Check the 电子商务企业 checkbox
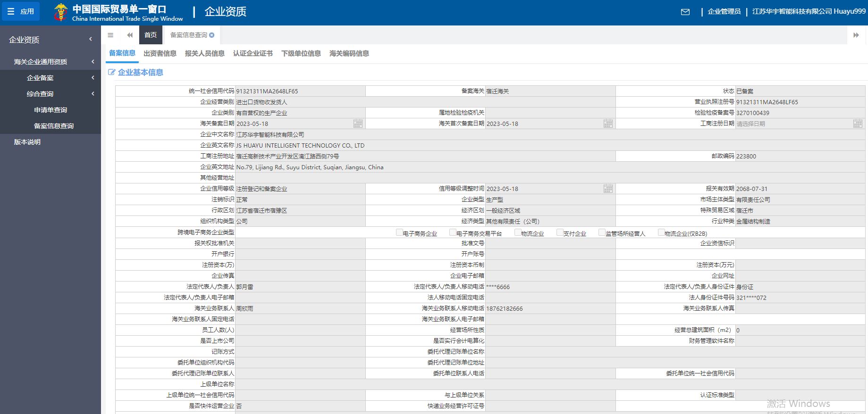Viewport: 868px width, 414px height. click(x=399, y=232)
